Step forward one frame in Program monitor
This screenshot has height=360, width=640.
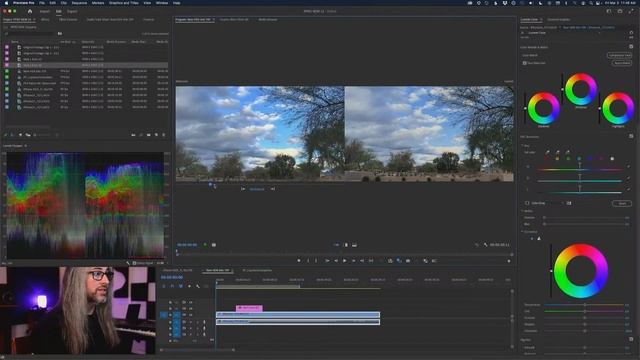353,260
